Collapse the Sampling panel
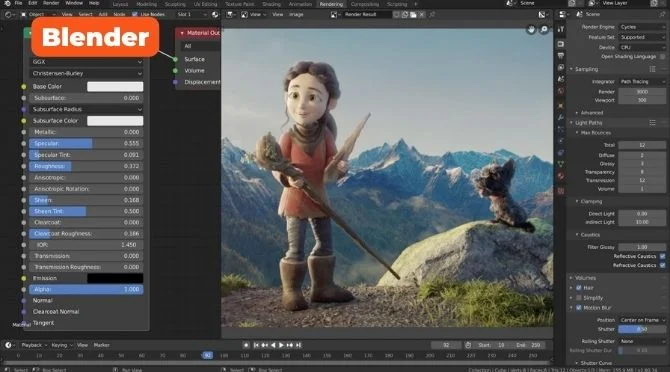670x372 pixels. (571, 69)
